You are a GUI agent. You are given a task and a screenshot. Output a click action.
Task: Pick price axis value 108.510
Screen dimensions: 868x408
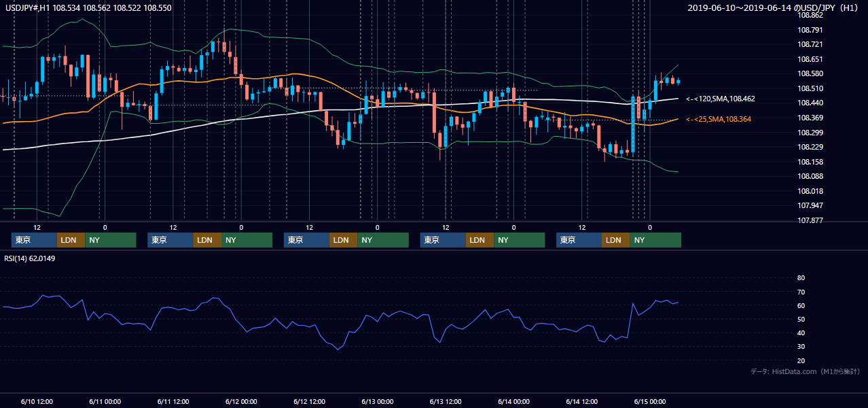810,88
